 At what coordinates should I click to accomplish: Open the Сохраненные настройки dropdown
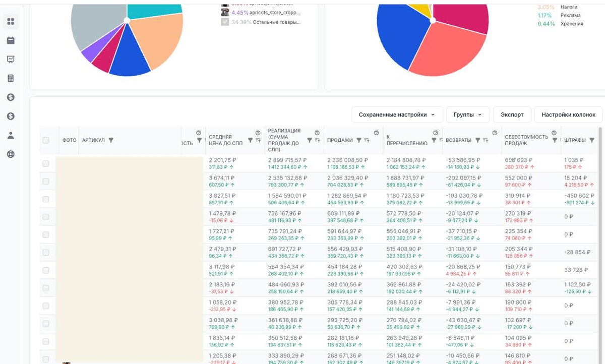pos(397,114)
